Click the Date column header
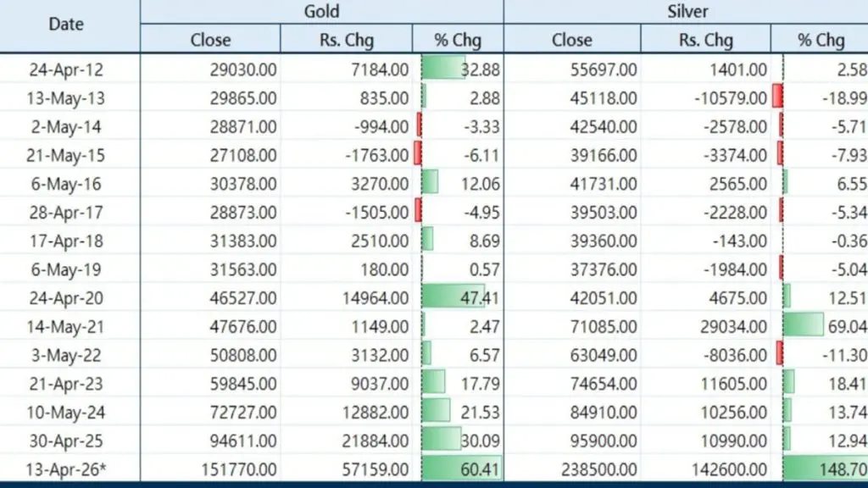The height and width of the screenshot is (488, 868). [65, 25]
